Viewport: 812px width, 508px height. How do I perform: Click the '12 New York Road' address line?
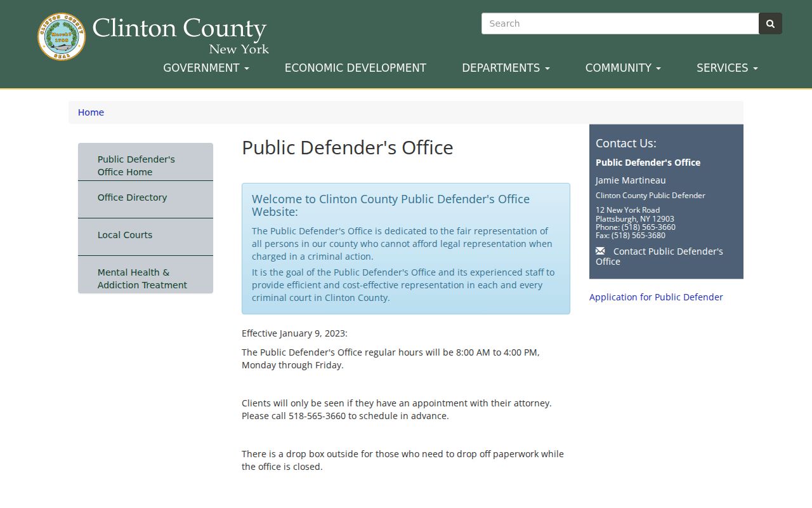point(627,210)
